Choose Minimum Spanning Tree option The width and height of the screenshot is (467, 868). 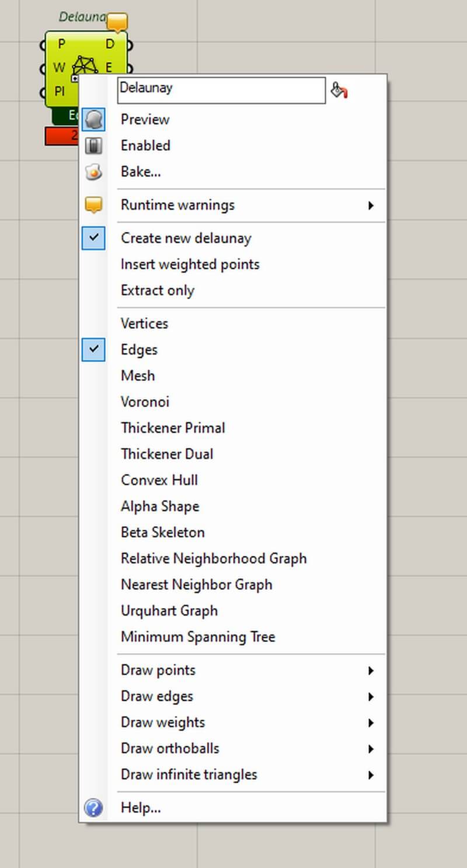click(x=198, y=637)
